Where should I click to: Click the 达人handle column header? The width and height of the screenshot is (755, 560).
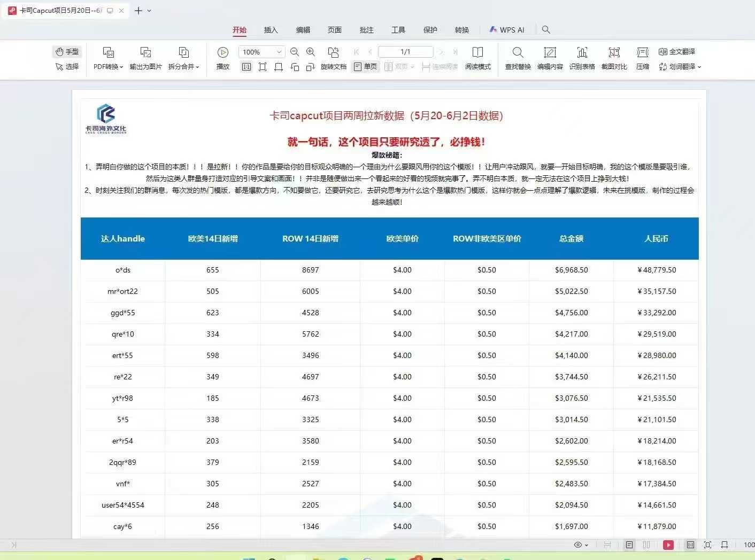[x=123, y=239]
